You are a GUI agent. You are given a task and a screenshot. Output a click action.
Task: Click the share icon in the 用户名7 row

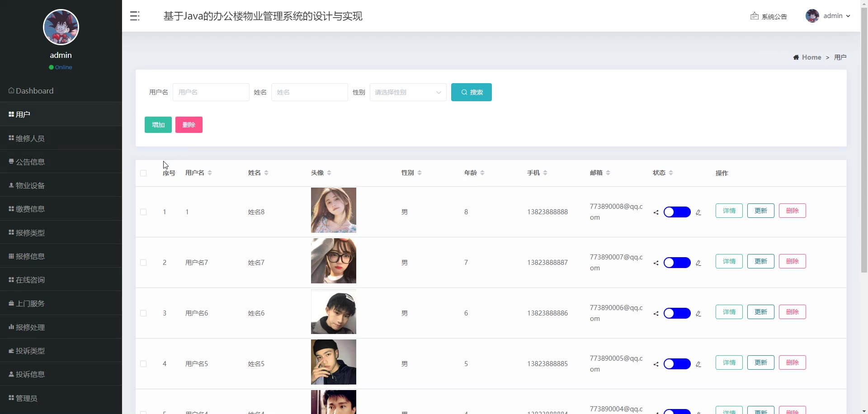656,263
